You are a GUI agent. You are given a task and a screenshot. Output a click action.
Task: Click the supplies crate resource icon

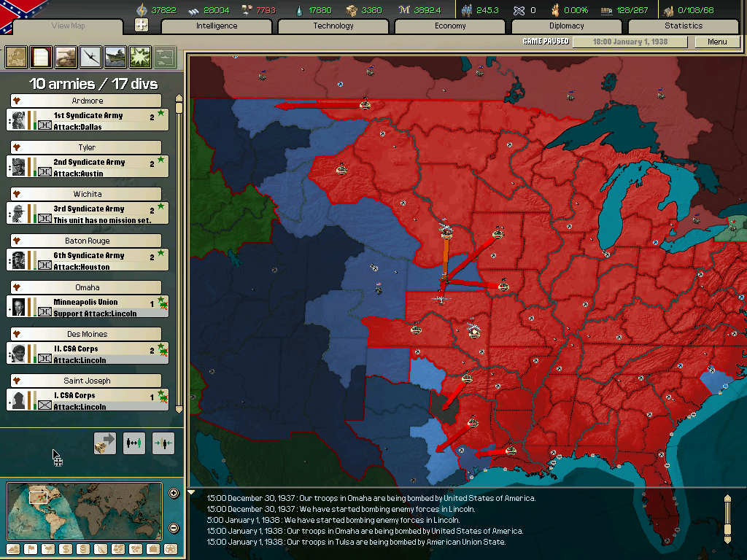click(x=352, y=10)
